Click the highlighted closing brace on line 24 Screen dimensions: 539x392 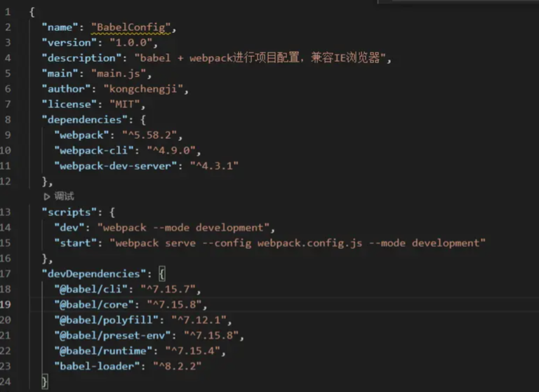pyautogui.click(x=45, y=381)
